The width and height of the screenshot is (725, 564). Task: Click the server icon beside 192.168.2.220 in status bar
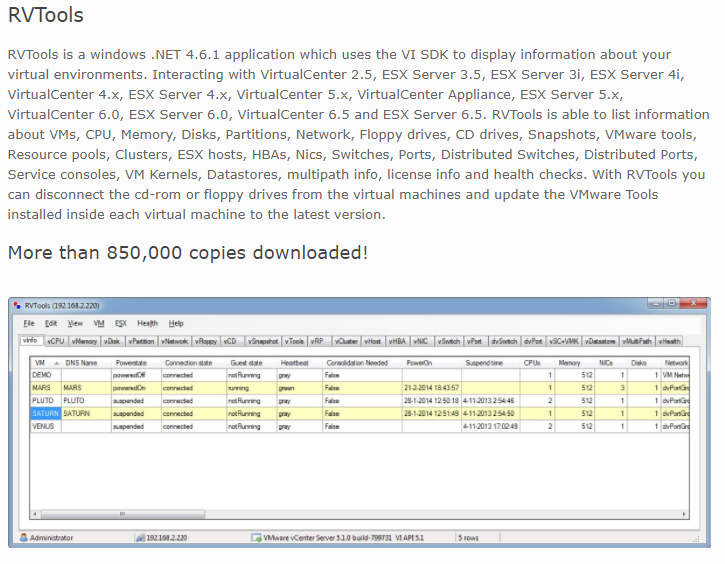pos(140,537)
